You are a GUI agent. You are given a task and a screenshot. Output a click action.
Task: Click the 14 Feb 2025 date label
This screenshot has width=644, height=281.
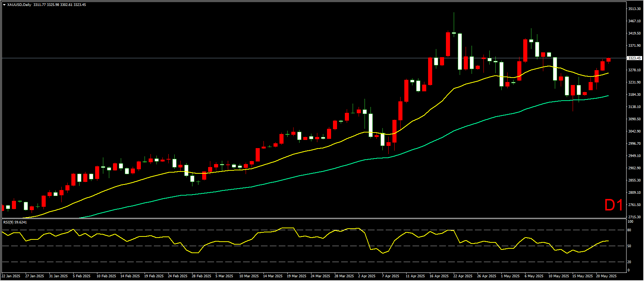pos(130,276)
